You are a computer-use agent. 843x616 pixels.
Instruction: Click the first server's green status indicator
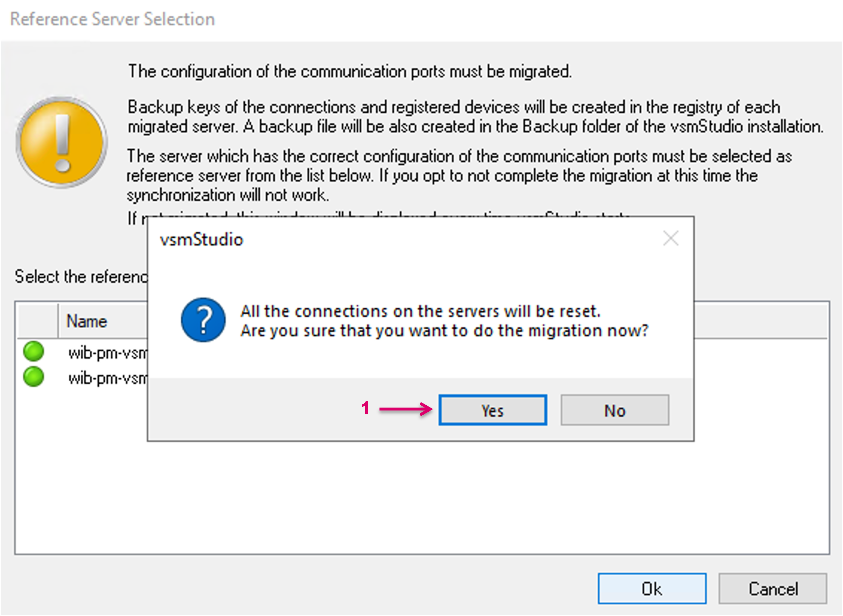click(x=33, y=352)
